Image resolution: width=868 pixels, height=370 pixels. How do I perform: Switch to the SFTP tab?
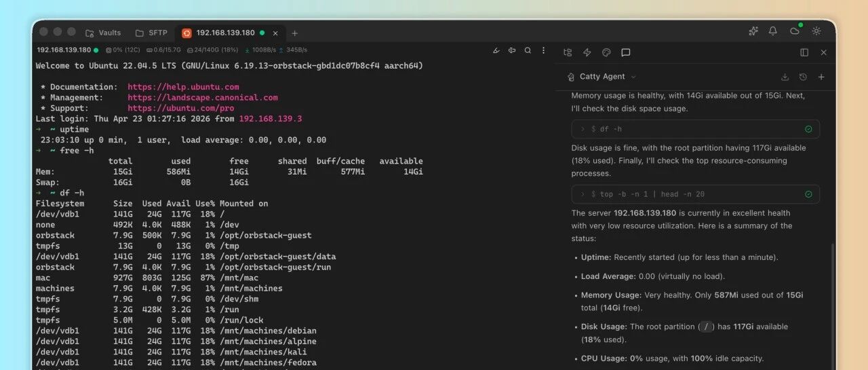coord(151,33)
